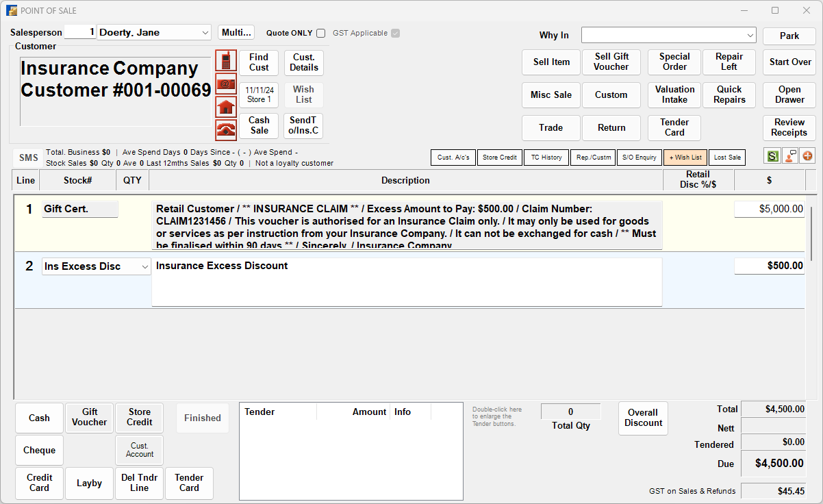
Task: Click the orange plus icon at top right
Action: [x=807, y=157]
